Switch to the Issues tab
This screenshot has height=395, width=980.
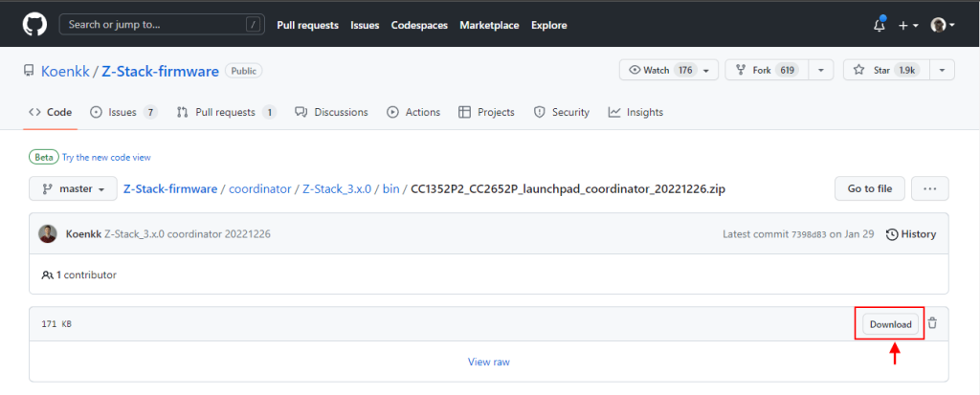coord(122,112)
